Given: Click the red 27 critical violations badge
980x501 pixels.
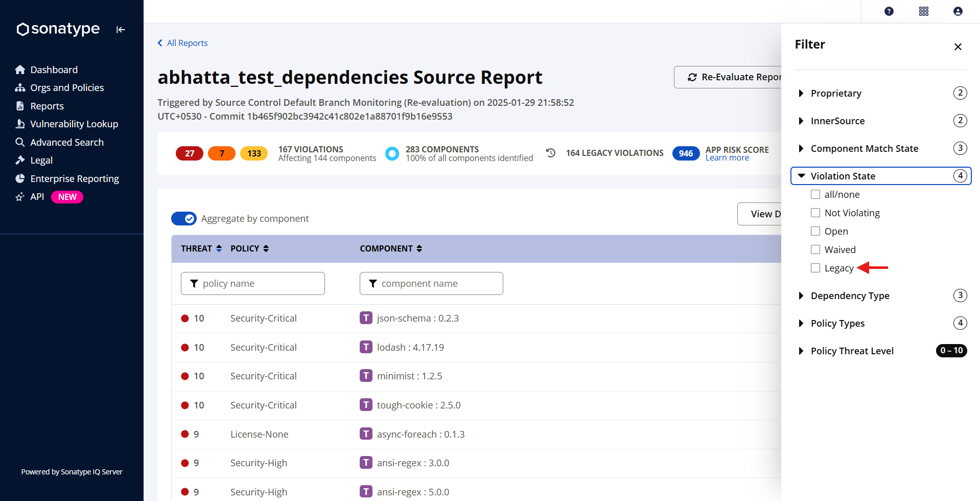Looking at the screenshot, I should tap(190, 153).
